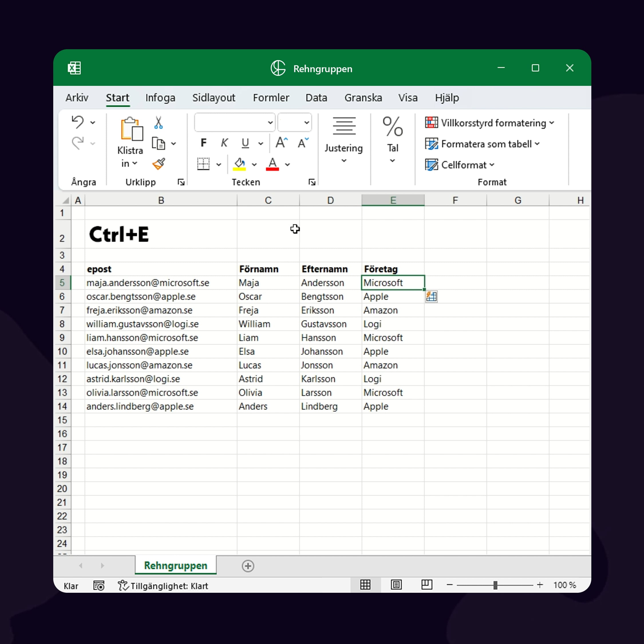Click the normal grid view icon
Screen dimensions: 644x644
tap(365, 585)
